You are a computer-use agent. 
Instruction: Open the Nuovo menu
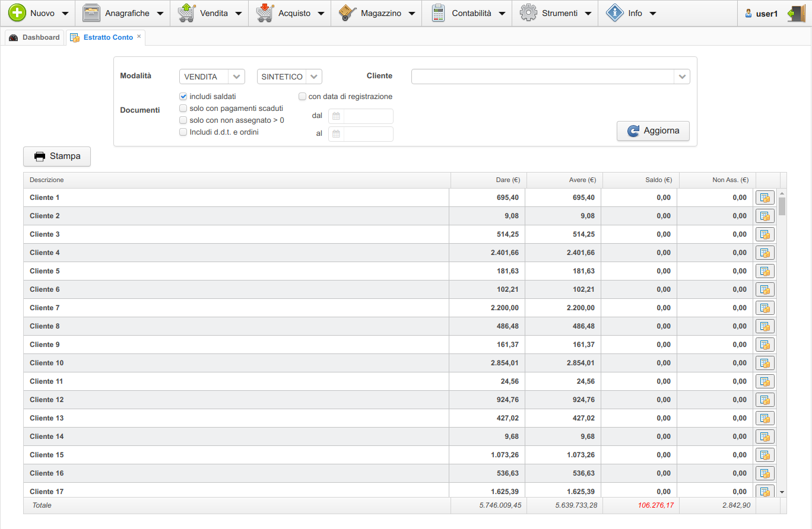[x=38, y=13]
